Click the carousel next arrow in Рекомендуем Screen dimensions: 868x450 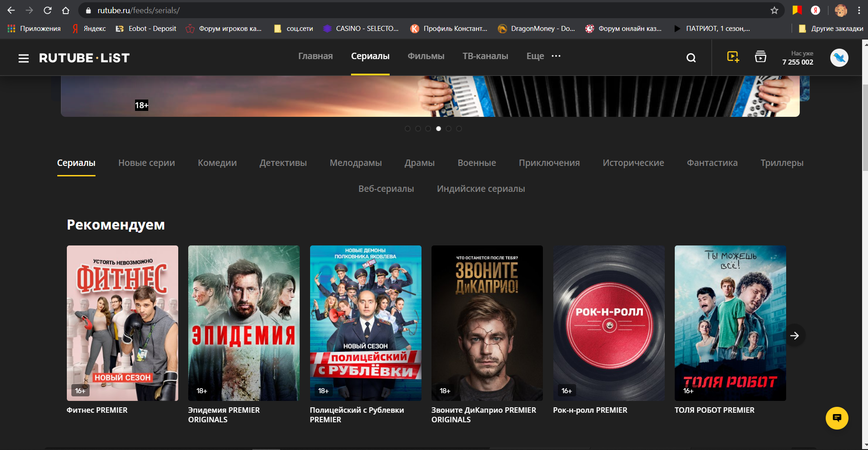pyautogui.click(x=795, y=335)
